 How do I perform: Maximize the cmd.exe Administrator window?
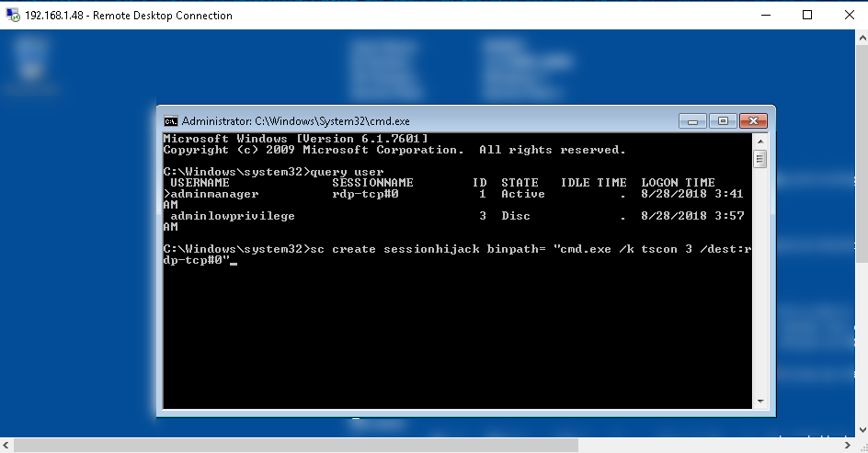[723, 121]
